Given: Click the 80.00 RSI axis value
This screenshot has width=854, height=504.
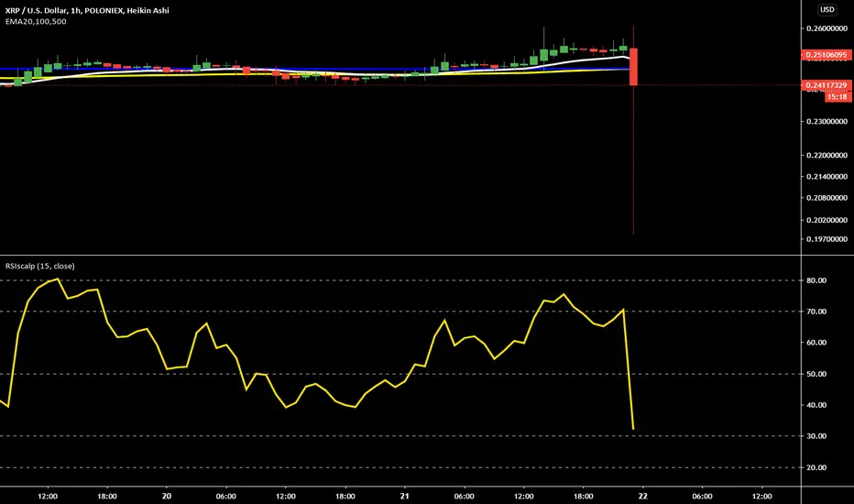Looking at the screenshot, I should [816, 280].
